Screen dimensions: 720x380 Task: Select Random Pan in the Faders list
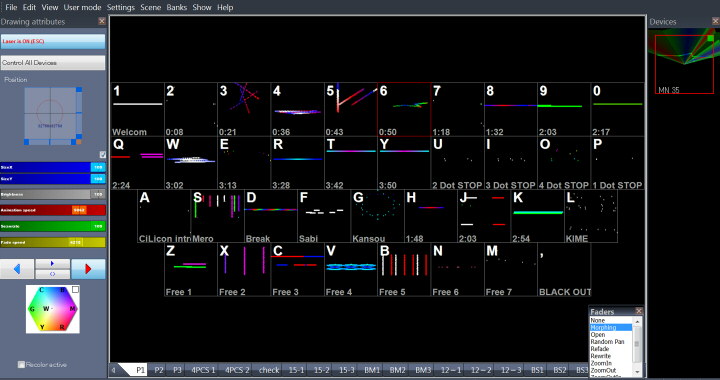(x=607, y=342)
